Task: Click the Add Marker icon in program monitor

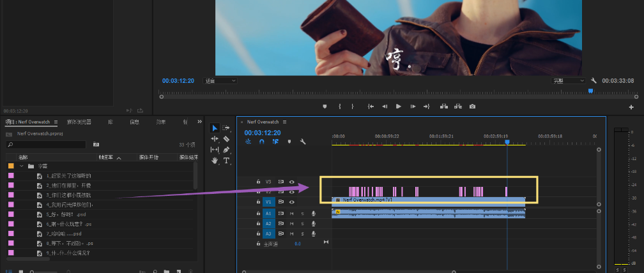Action: [x=325, y=107]
